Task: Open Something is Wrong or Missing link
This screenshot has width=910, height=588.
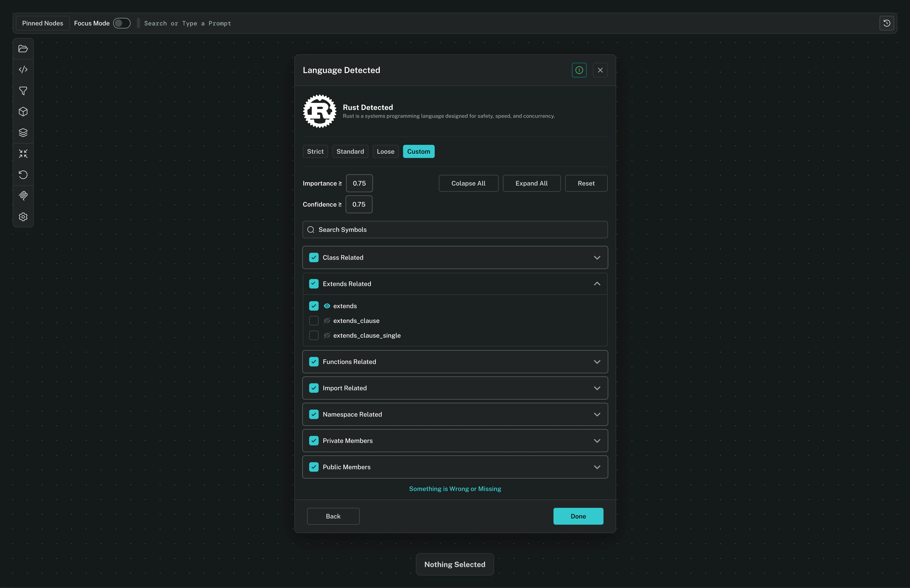Action: pyautogui.click(x=455, y=489)
